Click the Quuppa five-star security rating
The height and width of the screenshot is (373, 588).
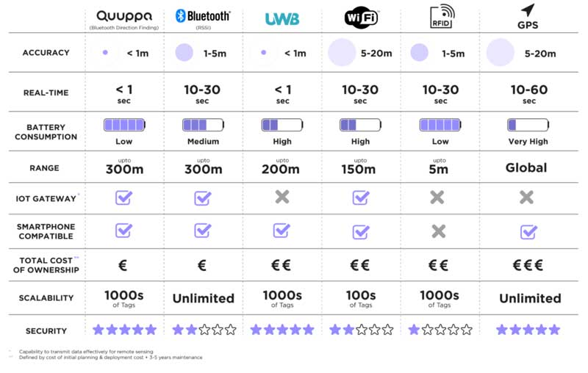[124, 330]
